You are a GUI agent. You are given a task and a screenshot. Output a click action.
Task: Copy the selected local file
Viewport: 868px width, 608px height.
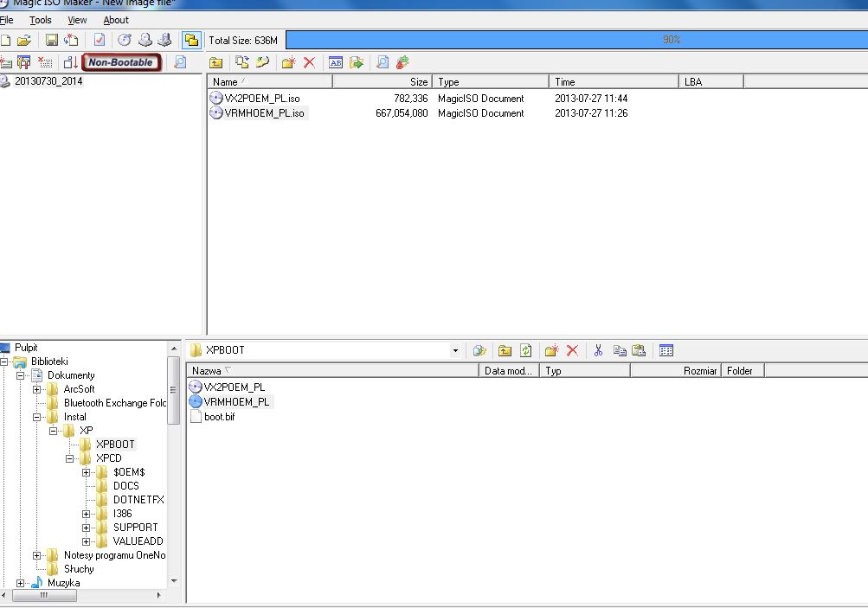(620, 350)
